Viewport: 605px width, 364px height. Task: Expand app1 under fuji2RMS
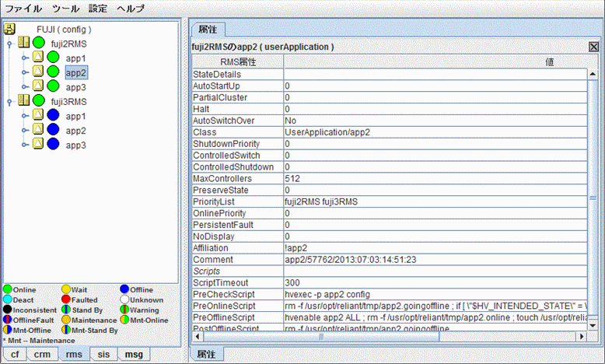pos(25,58)
